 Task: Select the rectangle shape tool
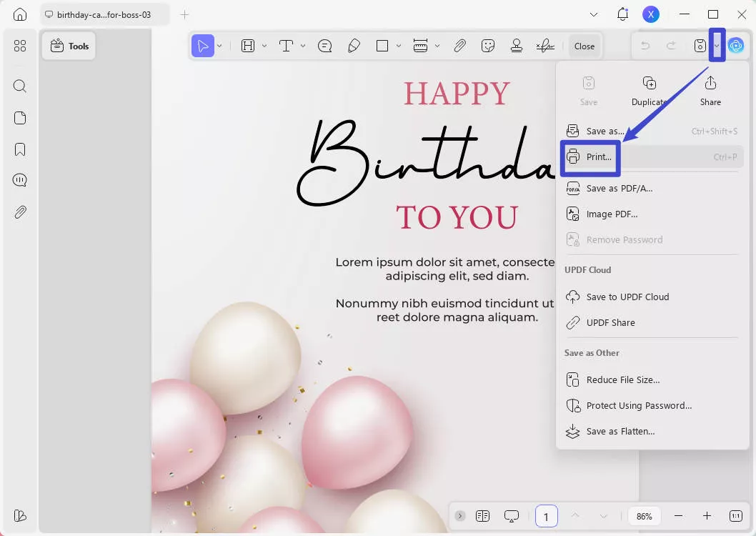click(382, 46)
